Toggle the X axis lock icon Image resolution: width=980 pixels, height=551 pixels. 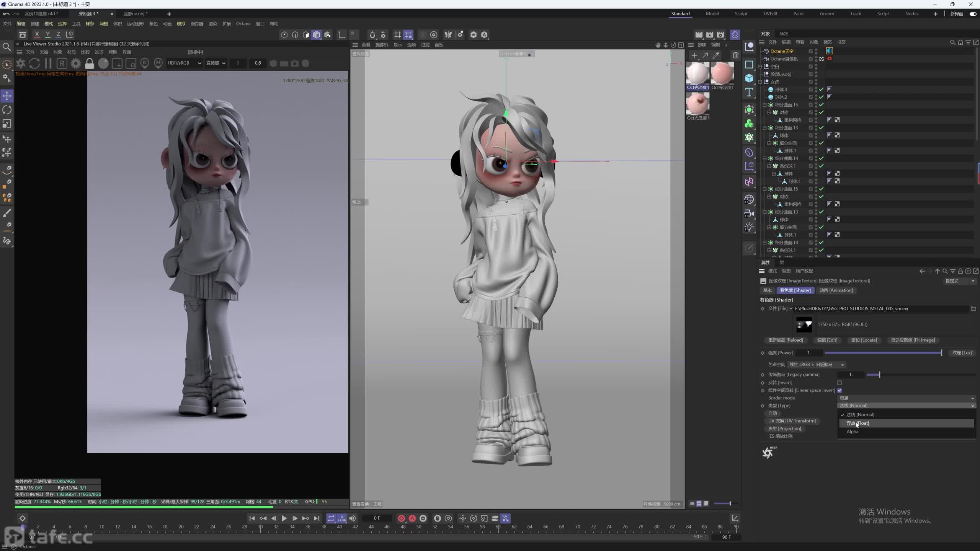click(37, 34)
